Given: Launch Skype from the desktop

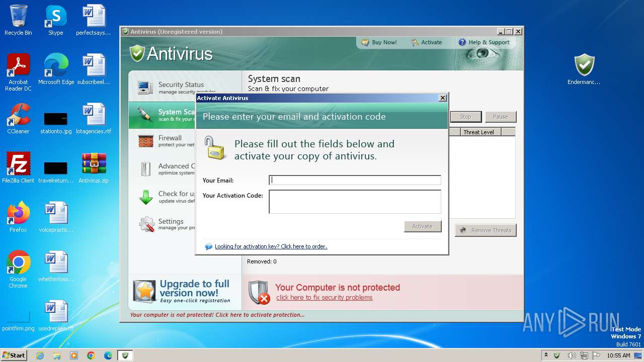Looking at the screenshot, I should pos(55,20).
